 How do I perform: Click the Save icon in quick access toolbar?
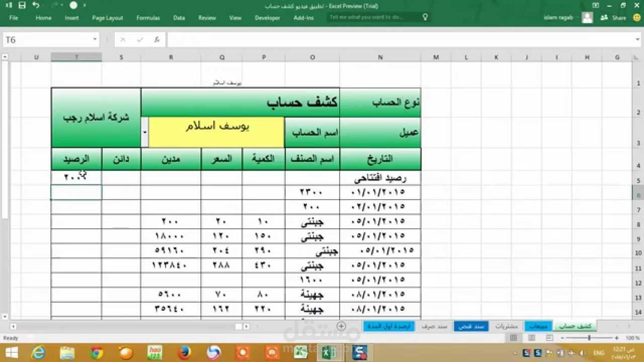point(22,6)
